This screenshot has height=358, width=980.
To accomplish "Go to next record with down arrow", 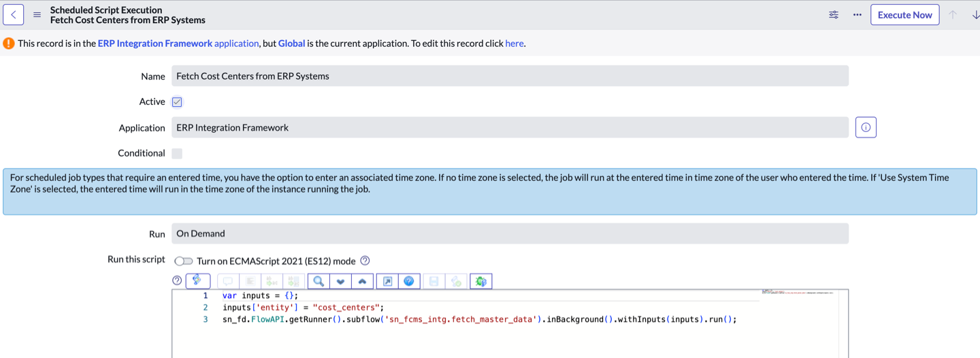I will (975, 15).
